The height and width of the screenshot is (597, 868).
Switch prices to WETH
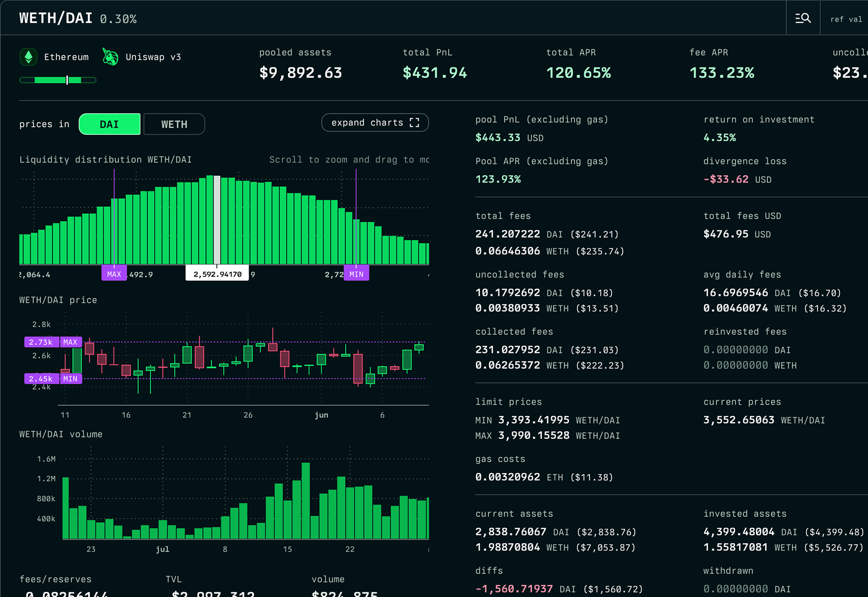[x=174, y=124]
